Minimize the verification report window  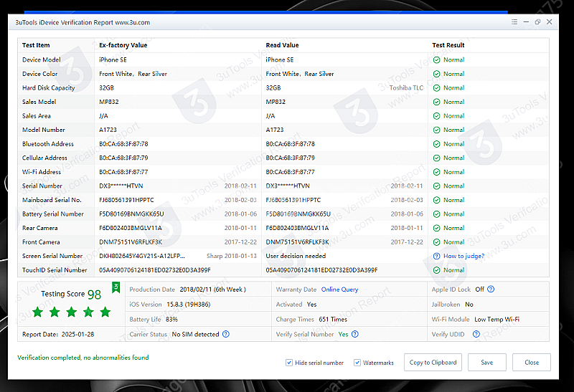[526, 22]
